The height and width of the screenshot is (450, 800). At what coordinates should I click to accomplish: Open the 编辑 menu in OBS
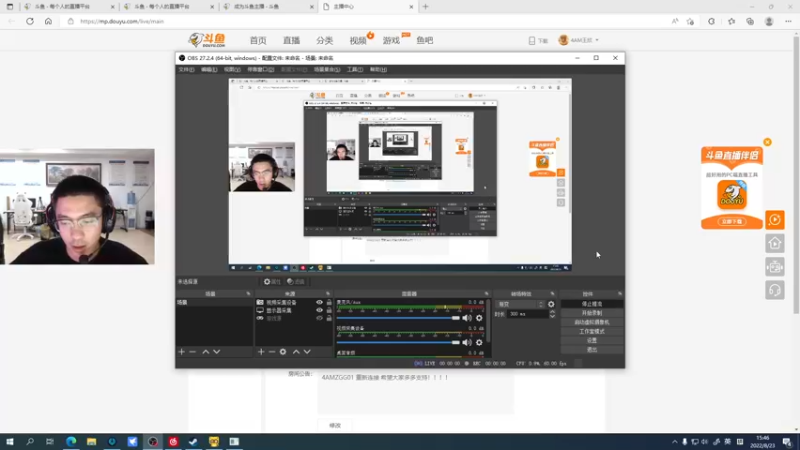click(x=209, y=69)
